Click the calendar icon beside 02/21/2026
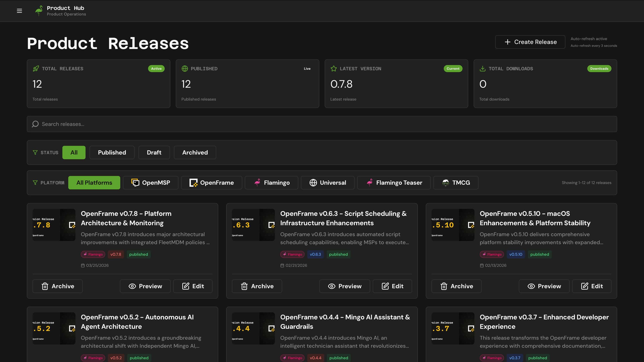Screen dimensions: 644x362 (x=282, y=265)
